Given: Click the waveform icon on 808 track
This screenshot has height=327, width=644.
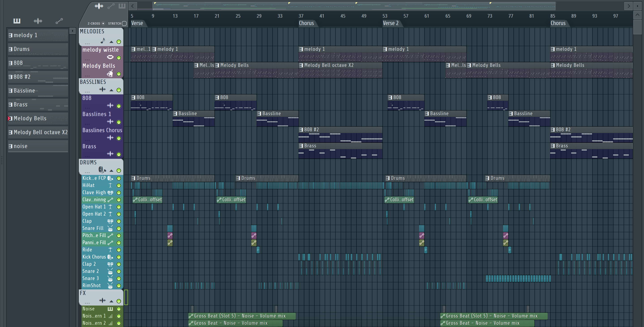Looking at the screenshot, I should 110,105.
